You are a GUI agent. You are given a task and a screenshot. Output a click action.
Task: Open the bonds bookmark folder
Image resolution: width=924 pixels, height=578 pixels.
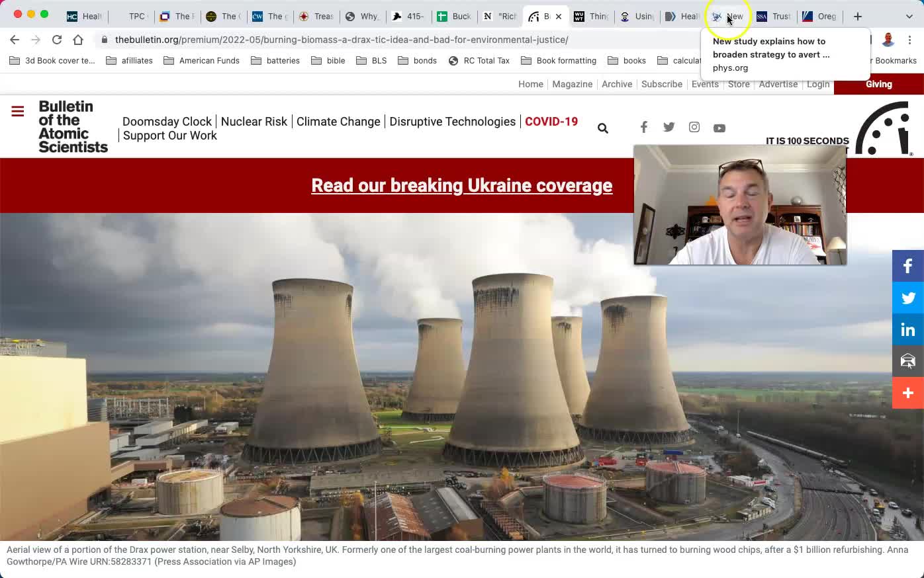pos(418,61)
